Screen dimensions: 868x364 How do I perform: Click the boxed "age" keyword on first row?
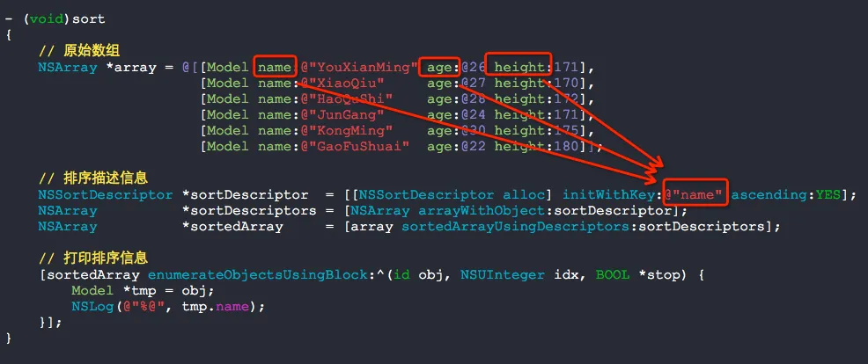click(x=439, y=68)
